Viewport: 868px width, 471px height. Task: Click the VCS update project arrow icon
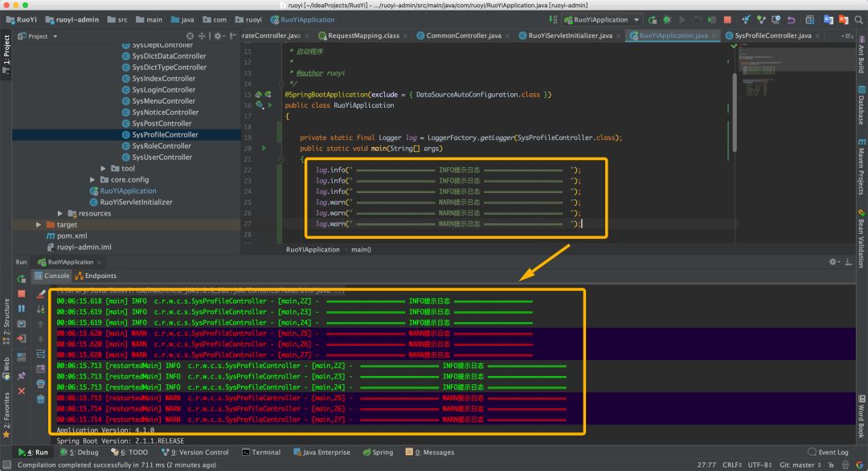[747, 19]
